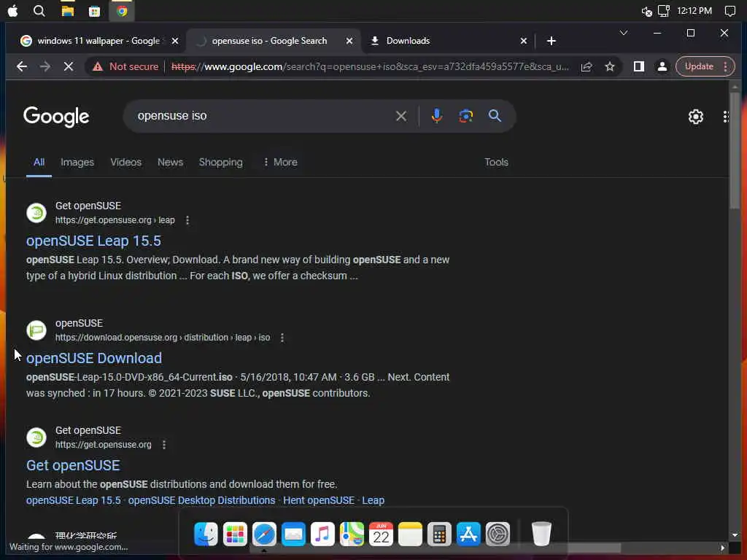Image resolution: width=747 pixels, height=560 pixels.
Task: Select the All results tab
Action: point(39,163)
